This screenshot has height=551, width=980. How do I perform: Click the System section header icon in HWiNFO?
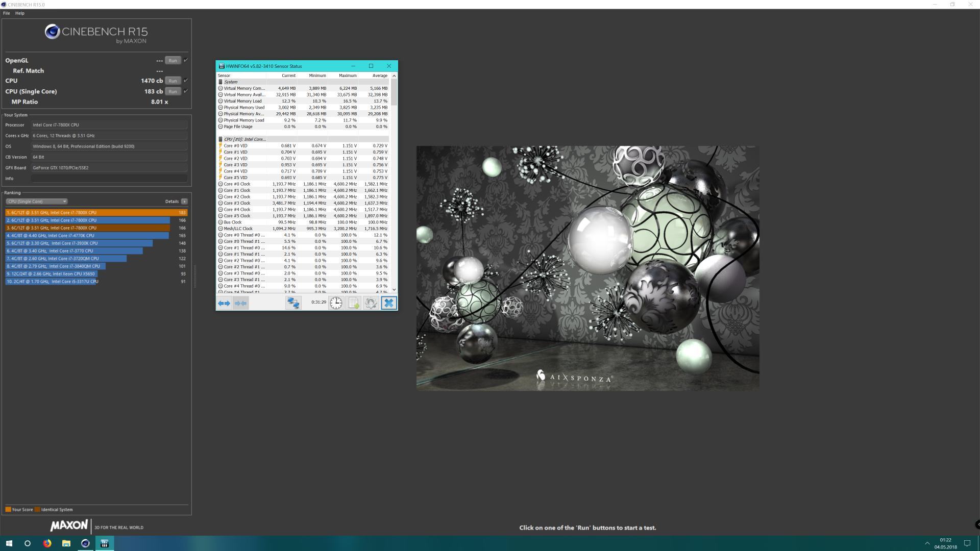220,82
